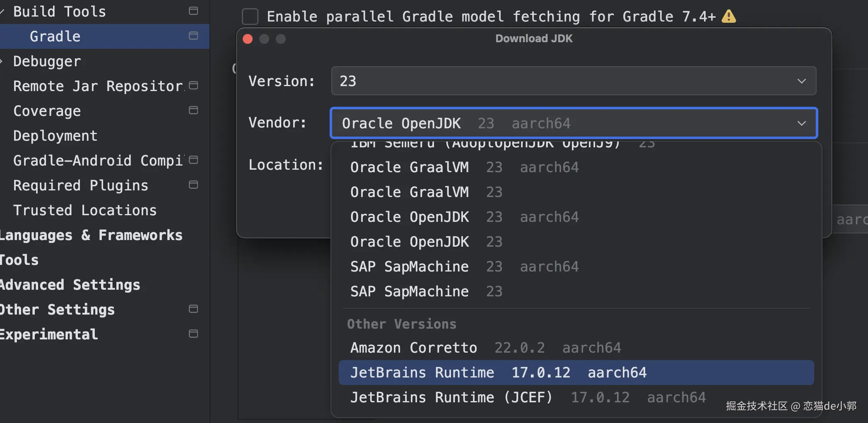This screenshot has width=868, height=423.
Task: Click project-level icon beside Gradle setting
Action: click(x=193, y=36)
